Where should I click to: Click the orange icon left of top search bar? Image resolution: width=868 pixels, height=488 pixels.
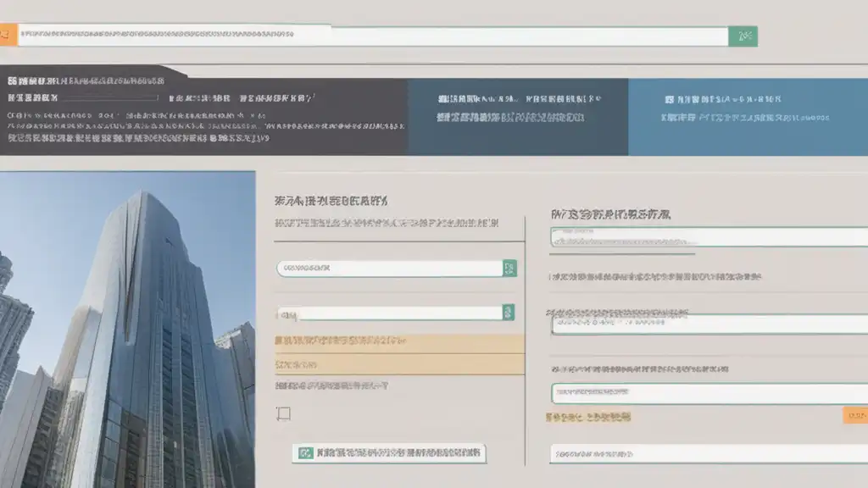[7, 36]
